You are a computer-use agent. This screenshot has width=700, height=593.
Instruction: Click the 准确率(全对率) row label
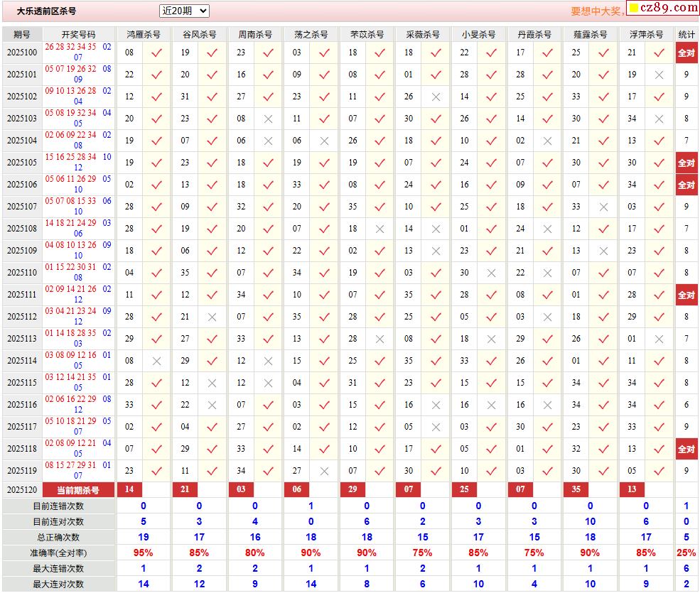(58, 553)
